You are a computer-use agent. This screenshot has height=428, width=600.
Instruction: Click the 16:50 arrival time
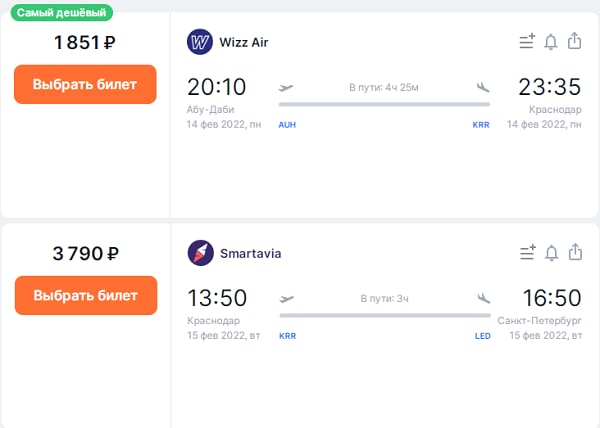tap(552, 298)
